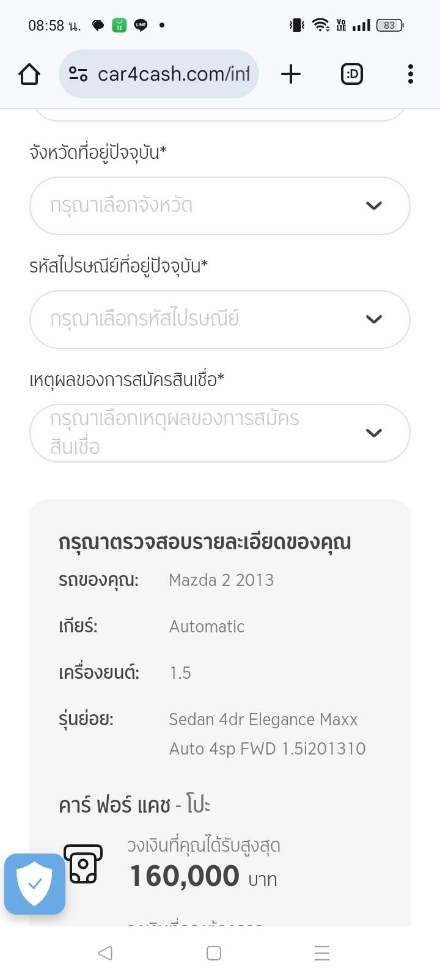Image resolution: width=440 pixels, height=980 pixels.
Task: Tap the 160,000 บาท maximum amount
Action: 203,876
